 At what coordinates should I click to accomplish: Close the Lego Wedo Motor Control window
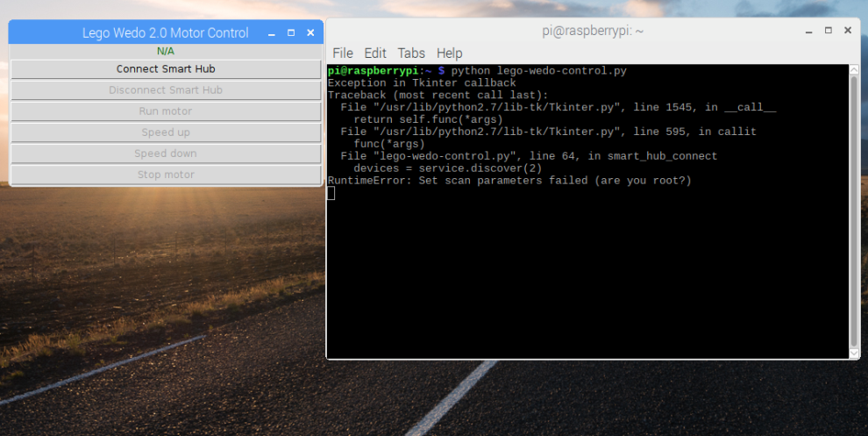310,33
